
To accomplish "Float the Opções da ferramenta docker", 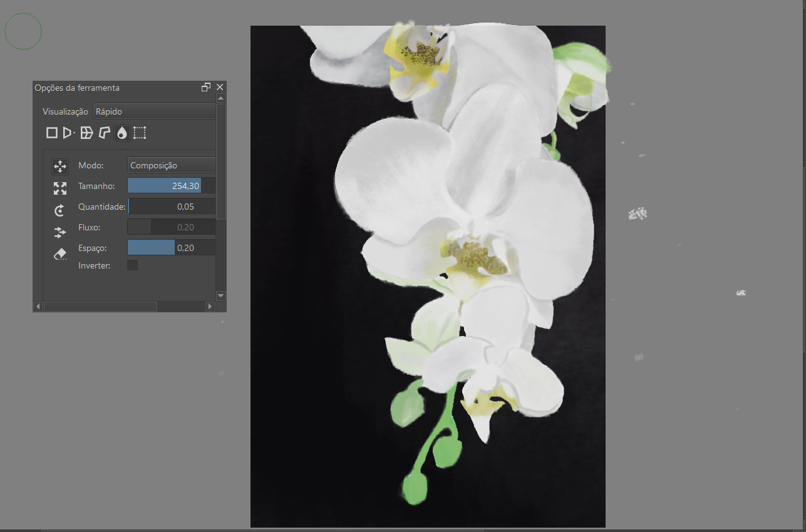I will point(206,88).
